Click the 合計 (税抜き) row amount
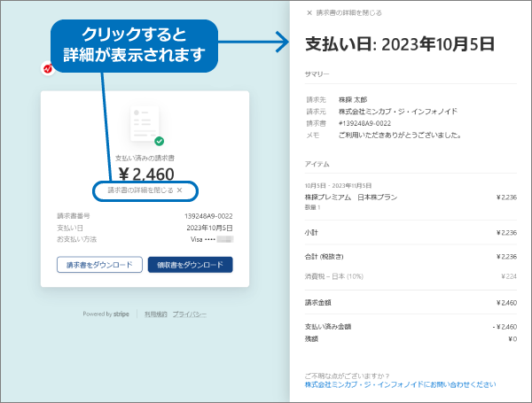Viewport: 532px width, 403px height. tap(506, 257)
